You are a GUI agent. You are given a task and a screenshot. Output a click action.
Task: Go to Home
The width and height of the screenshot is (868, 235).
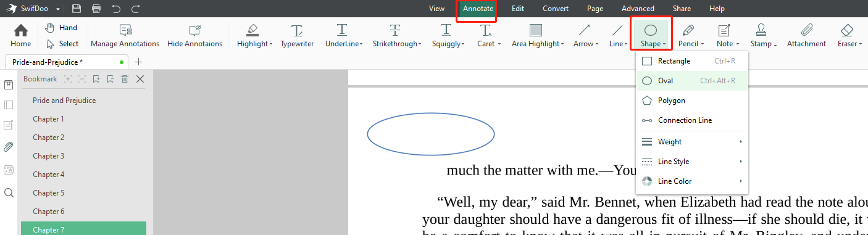pyautogui.click(x=21, y=36)
